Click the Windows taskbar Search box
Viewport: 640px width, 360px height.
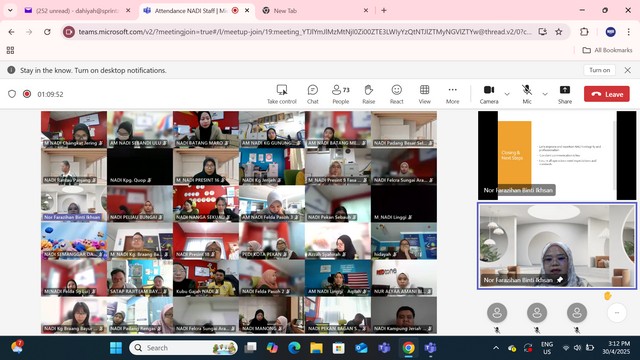point(184,348)
